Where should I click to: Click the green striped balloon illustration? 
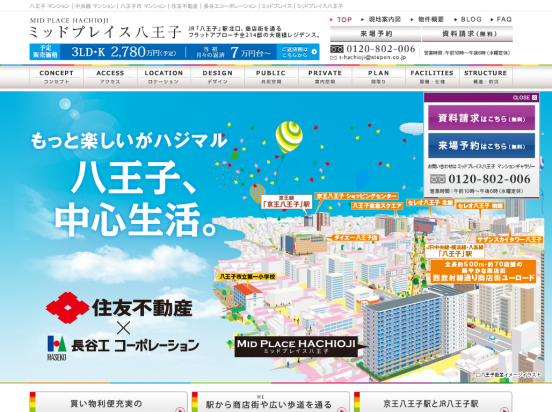click(289, 137)
